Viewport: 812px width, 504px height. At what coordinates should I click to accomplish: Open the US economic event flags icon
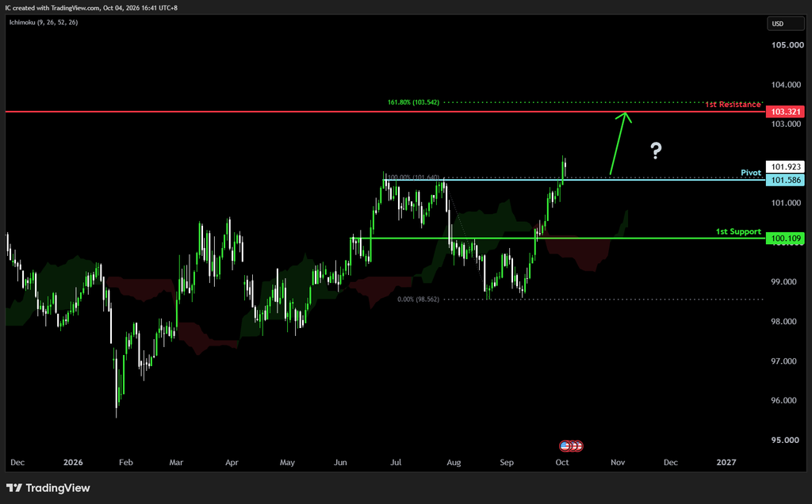571,445
